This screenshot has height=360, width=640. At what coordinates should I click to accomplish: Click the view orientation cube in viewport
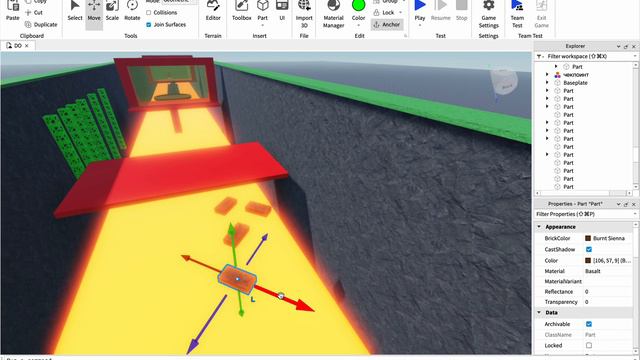(504, 81)
